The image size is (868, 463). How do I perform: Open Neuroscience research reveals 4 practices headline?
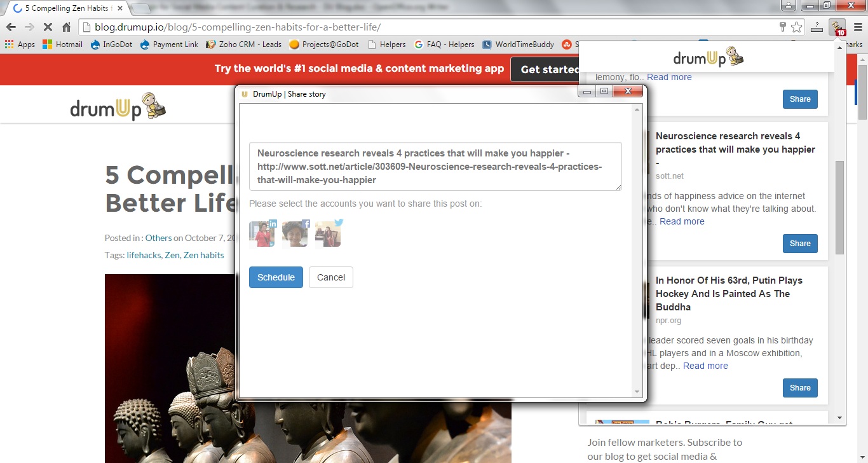click(x=735, y=149)
